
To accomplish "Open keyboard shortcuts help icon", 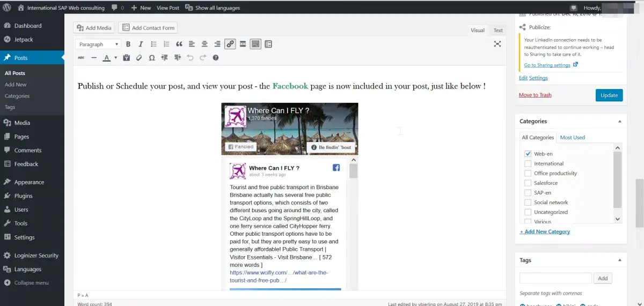I will (x=216, y=57).
